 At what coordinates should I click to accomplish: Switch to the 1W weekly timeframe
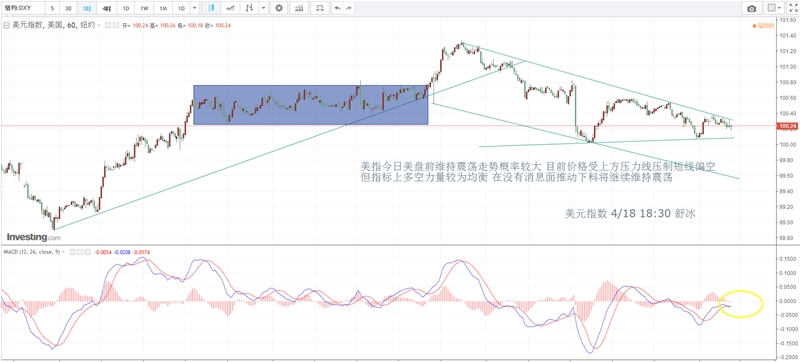pos(144,8)
